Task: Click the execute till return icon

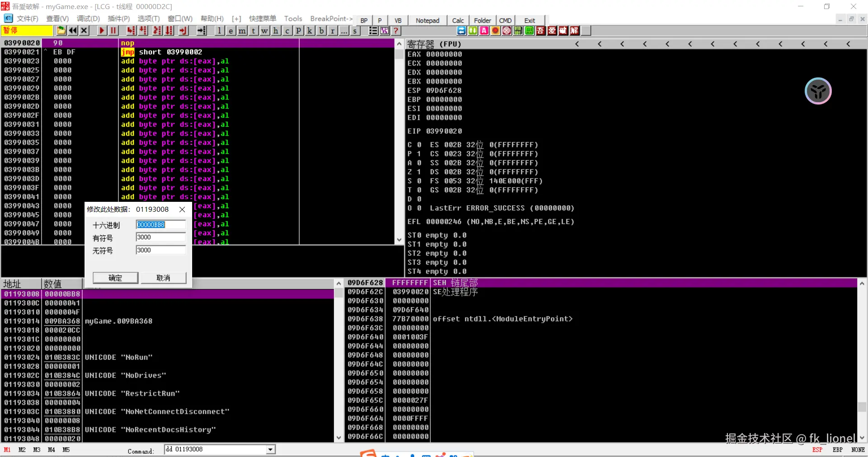Action: 183,30
